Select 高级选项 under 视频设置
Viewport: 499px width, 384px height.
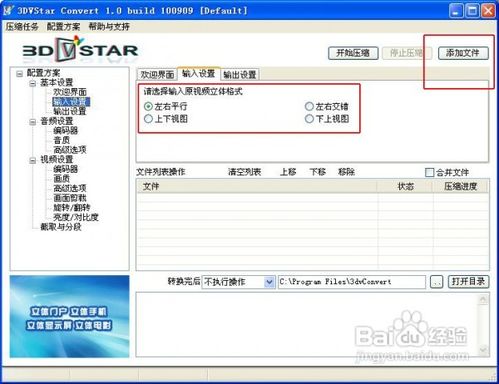(x=70, y=188)
